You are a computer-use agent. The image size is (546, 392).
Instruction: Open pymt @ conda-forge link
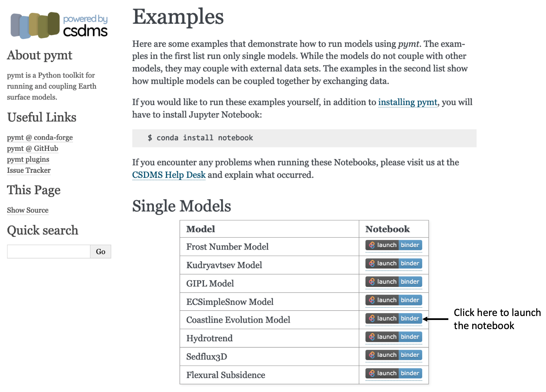tap(40, 137)
